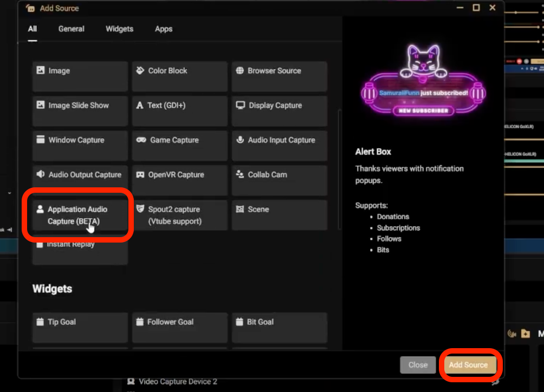Select the Scene source tile
This screenshot has height=392, width=544.
click(279, 210)
